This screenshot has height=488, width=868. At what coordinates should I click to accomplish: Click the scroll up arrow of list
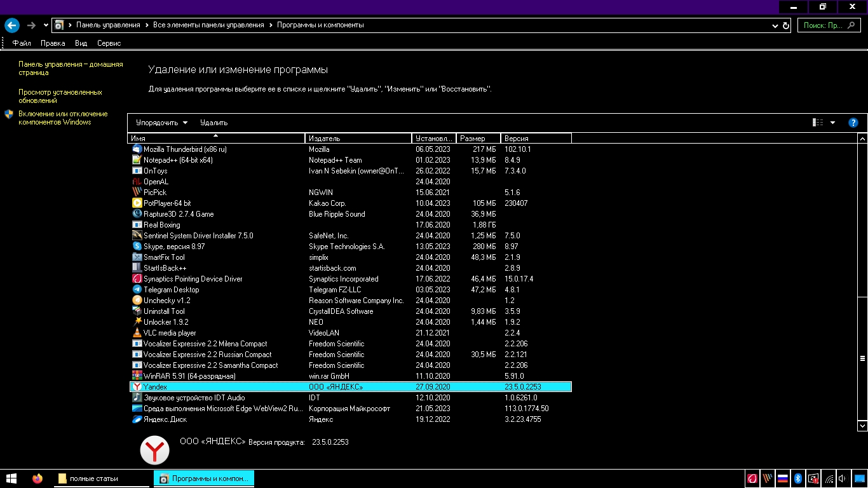tap(862, 139)
